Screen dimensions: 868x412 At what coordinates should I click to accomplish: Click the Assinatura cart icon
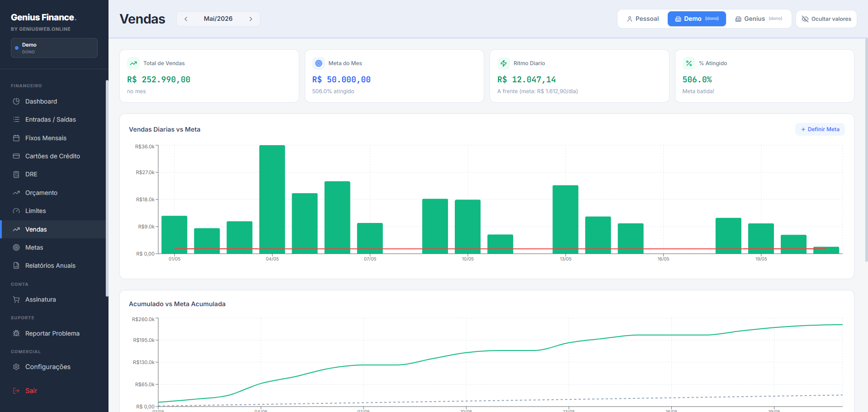tap(16, 299)
